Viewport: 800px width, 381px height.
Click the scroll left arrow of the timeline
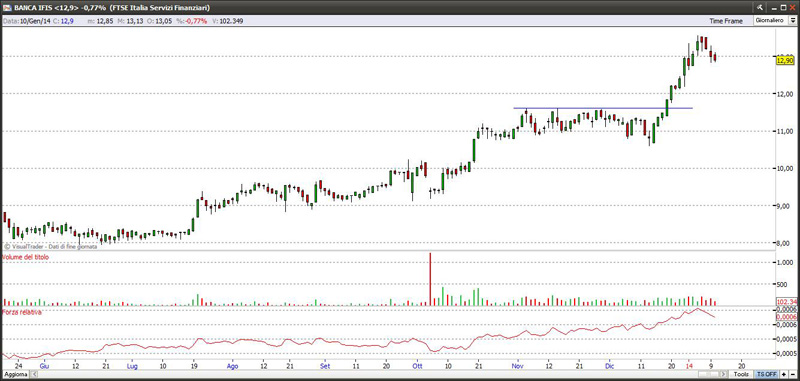[x=34, y=374]
